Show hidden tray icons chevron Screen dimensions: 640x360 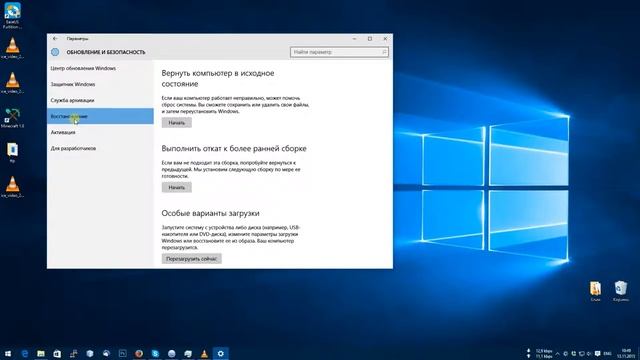coord(557,353)
